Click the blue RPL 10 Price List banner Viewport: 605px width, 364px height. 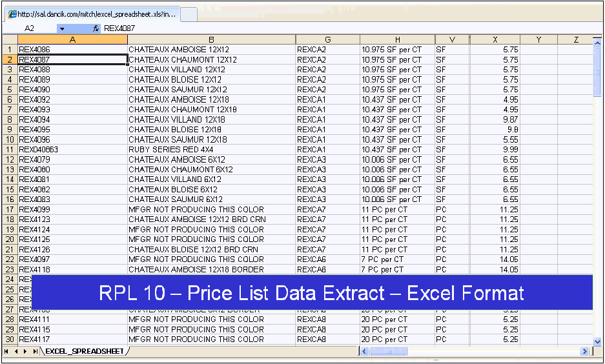click(312, 292)
